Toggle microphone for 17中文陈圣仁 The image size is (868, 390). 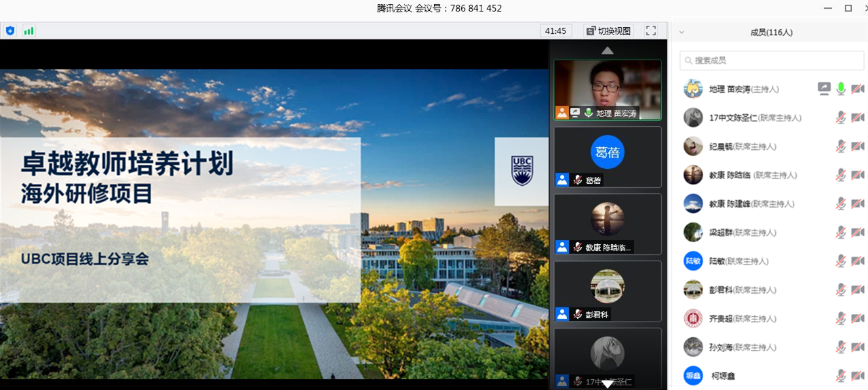841,118
